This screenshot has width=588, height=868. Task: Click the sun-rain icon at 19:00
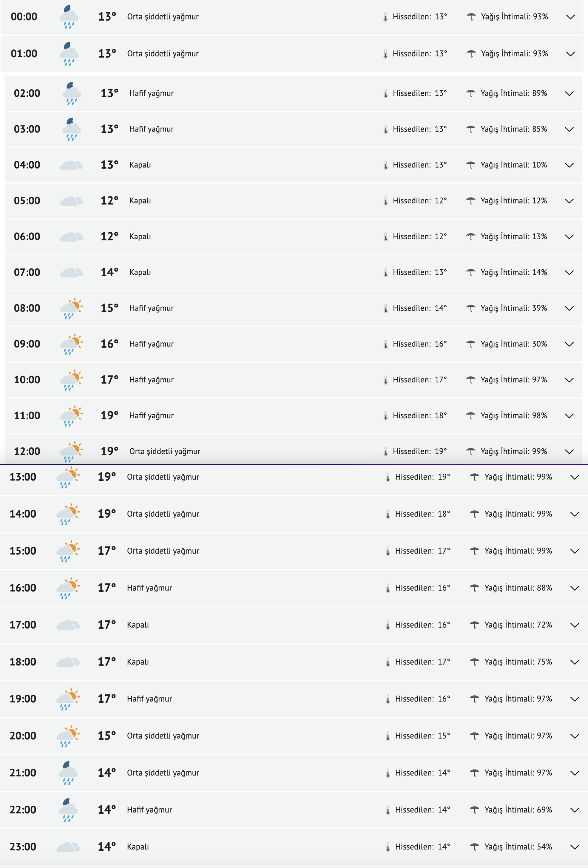pyautogui.click(x=68, y=699)
